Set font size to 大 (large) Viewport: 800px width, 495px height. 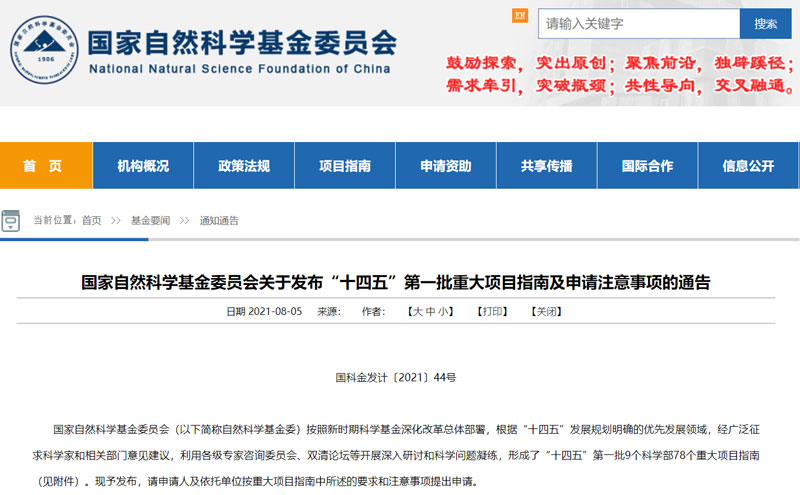417,311
